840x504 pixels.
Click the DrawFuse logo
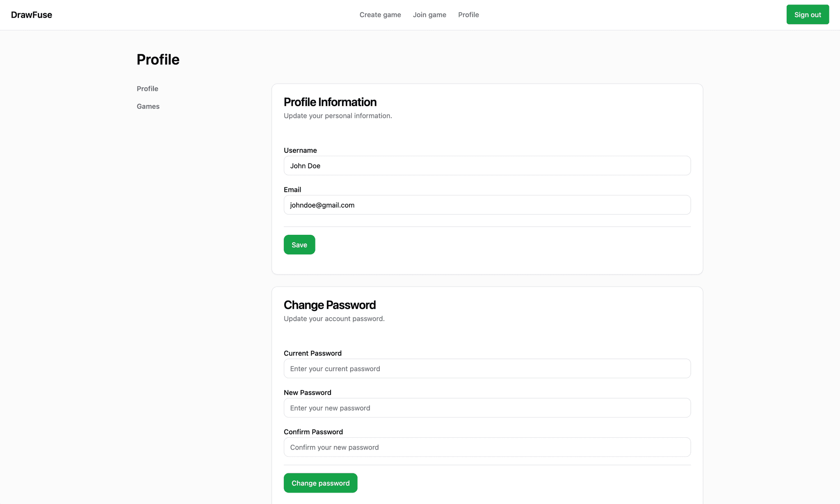[32, 15]
